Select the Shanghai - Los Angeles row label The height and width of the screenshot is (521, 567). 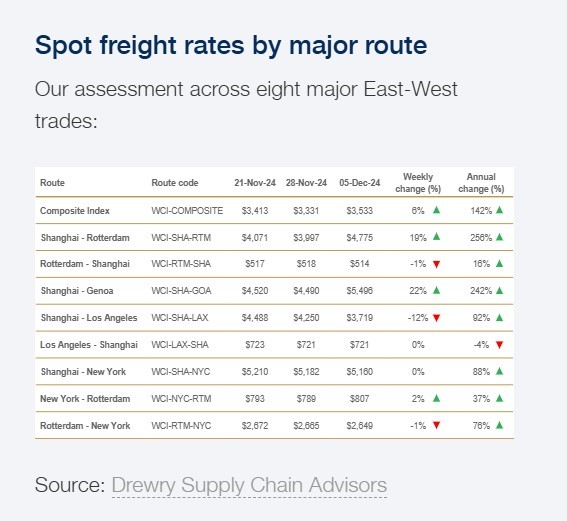tap(89, 318)
